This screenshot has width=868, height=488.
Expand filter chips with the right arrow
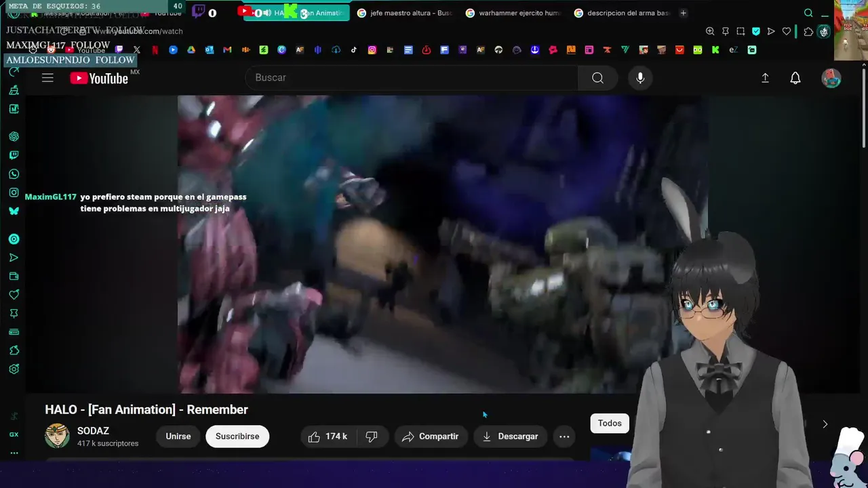pyautogui.click(x=825, y=424)
